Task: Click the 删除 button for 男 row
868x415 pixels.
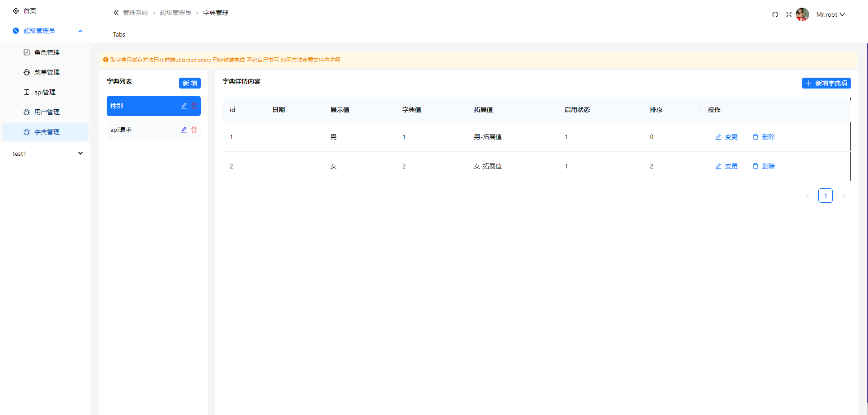Action: pos(764,137)
